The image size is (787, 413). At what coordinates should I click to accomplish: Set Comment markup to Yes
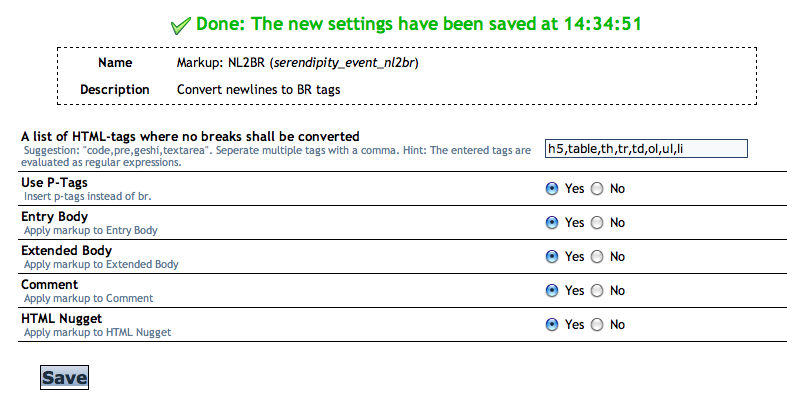pos(552,290)
